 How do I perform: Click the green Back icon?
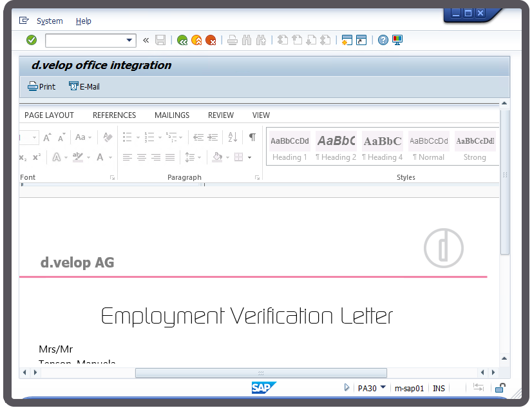(182, 40)
